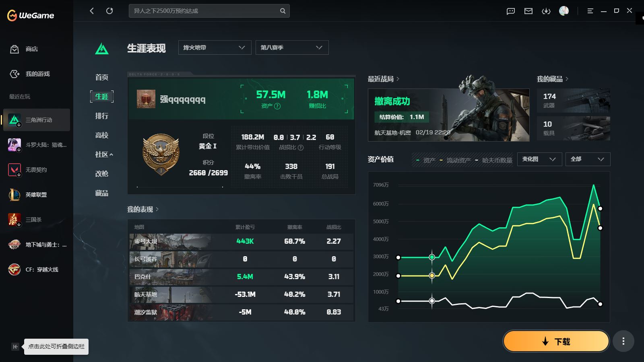Expand the 全部 filter dropdown
The image size is (644, 362).
(x=588, y=159)
